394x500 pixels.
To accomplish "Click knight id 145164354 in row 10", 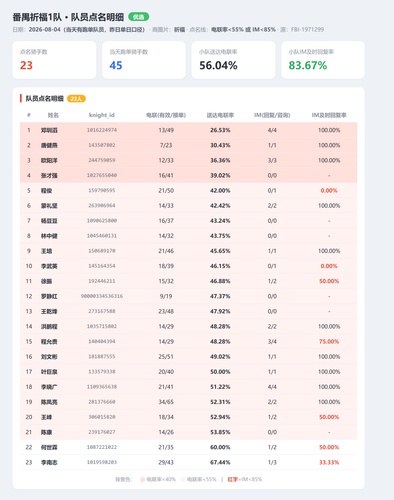I will 102,266.
